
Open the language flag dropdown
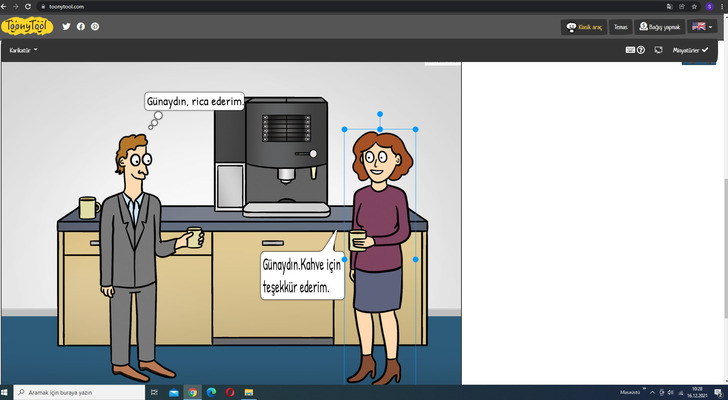coord(702,27)
